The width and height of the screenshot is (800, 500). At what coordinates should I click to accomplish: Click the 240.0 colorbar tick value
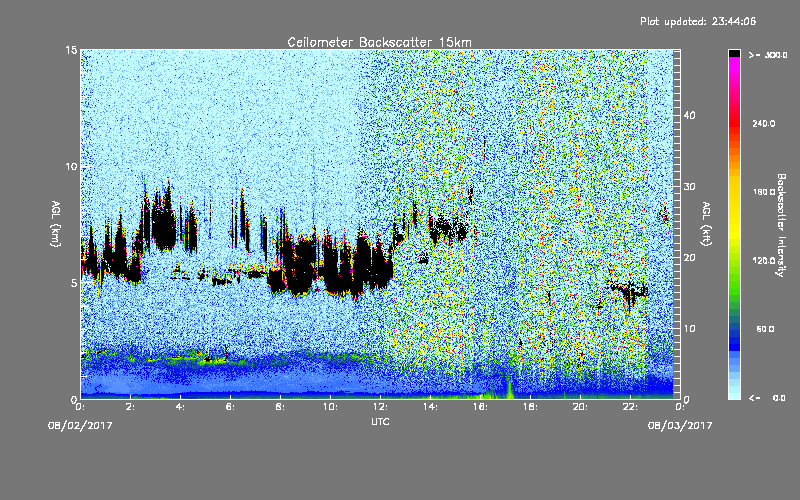click(x=764, y=123)
